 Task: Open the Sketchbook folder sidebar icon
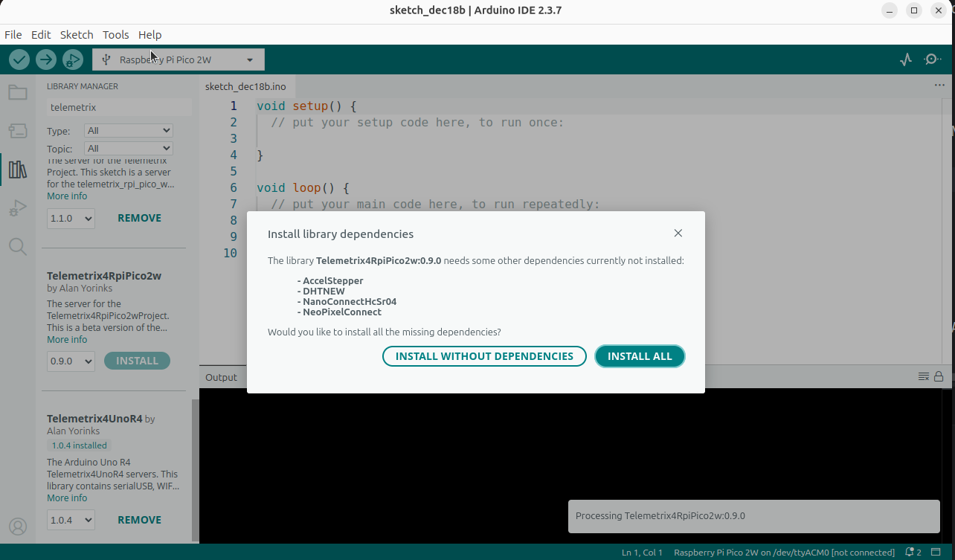(18, 93)
